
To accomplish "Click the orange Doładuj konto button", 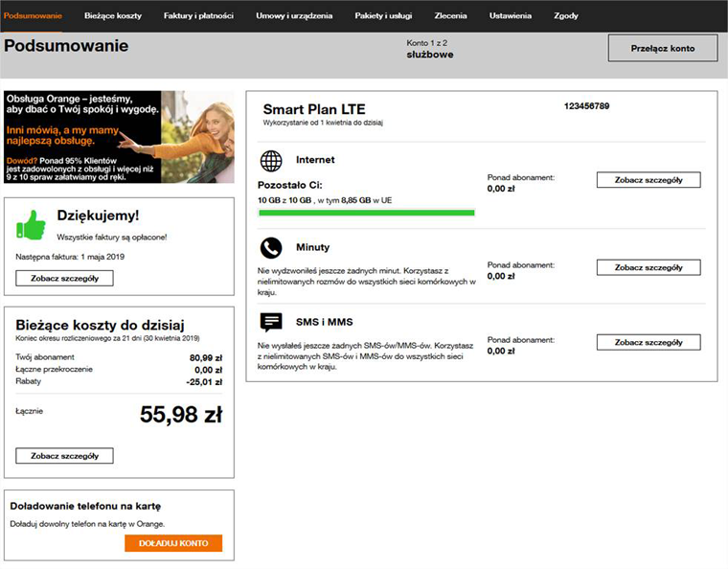I will pos(173,543).
